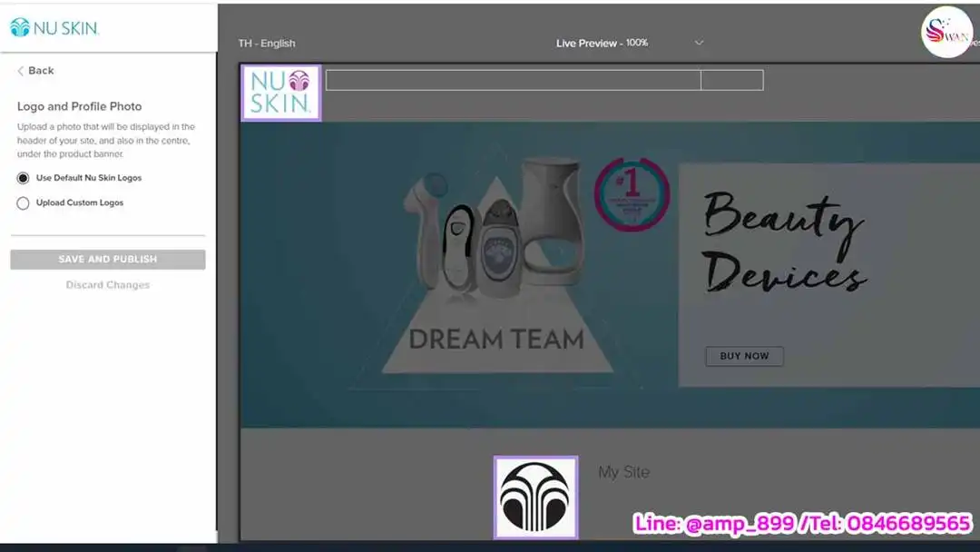
Task: Expand the chevron next to Live Preview 100%
Action: [x=699, y=42]
